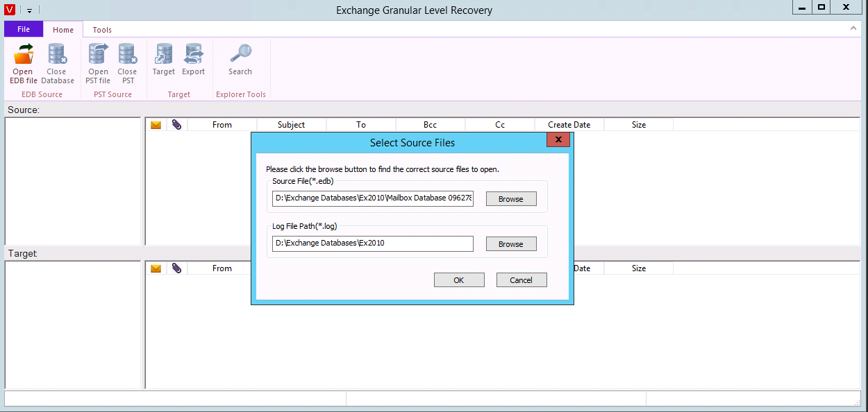
Task: Click the EDB Source group label
Action: pos(42,94)
